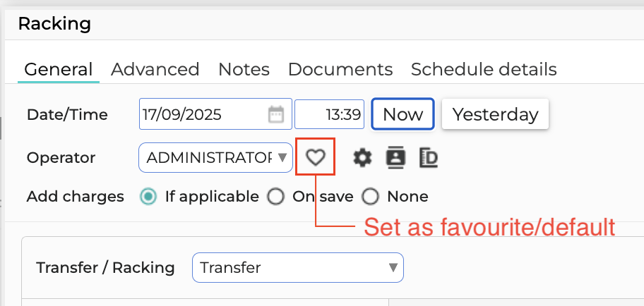644x306 pixels.
Task: Set operator as favourite with heart icon
Action: [x=316, y=157]
